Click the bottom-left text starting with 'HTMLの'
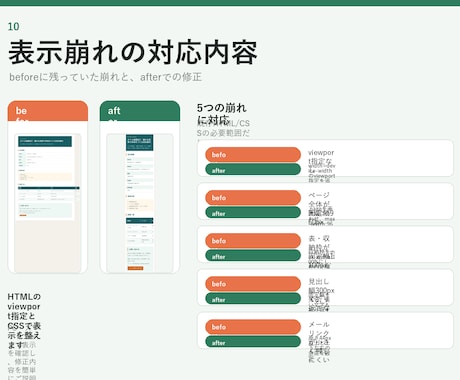Viewport: 460px width, 380px height. 24,321
